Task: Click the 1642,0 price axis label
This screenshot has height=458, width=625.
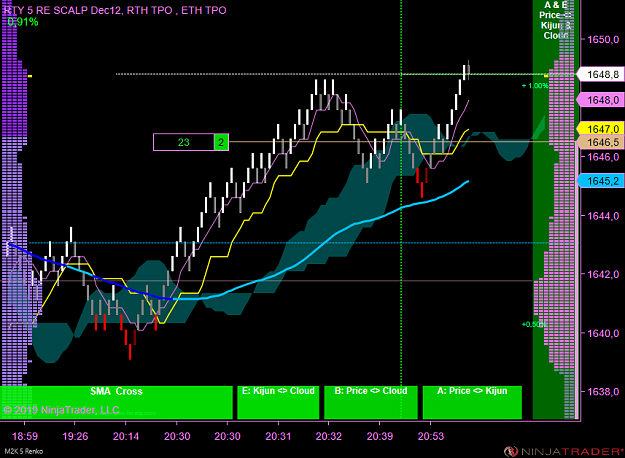Action: click(x=603, y=274)
